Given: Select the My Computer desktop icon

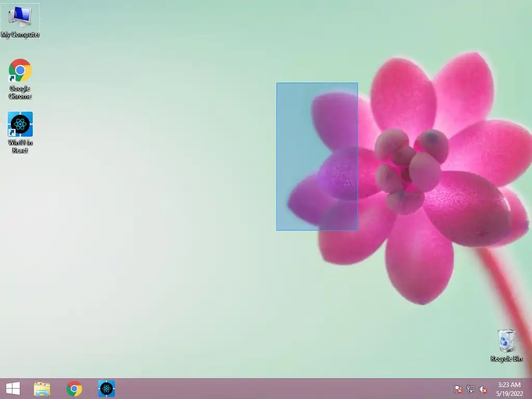Looking at the screenshot, I should 20,21.
